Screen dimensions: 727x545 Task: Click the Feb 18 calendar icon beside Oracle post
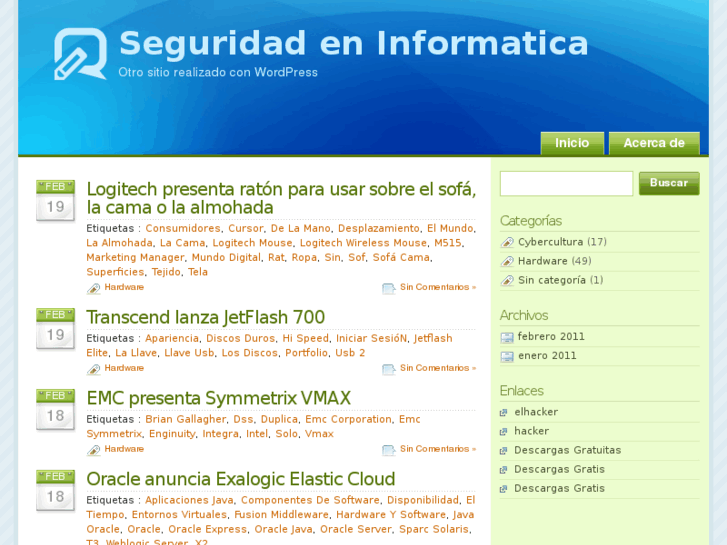click(x=56, y=491)
